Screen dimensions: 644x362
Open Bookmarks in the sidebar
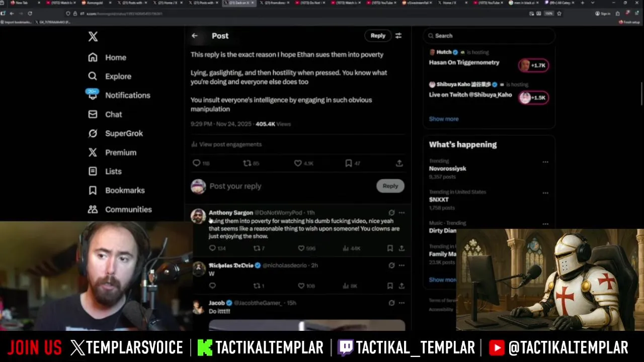pyautogui.click(x=117, y=191)
